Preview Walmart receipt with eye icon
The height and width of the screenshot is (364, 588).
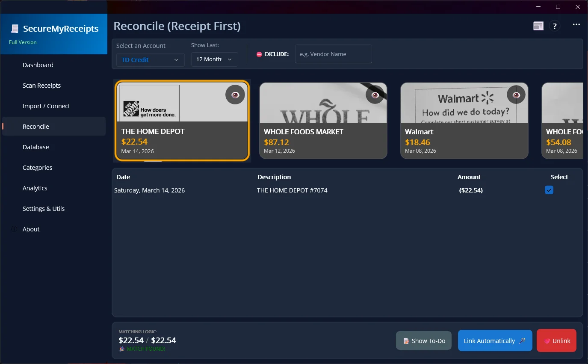(x=517, y=95)
